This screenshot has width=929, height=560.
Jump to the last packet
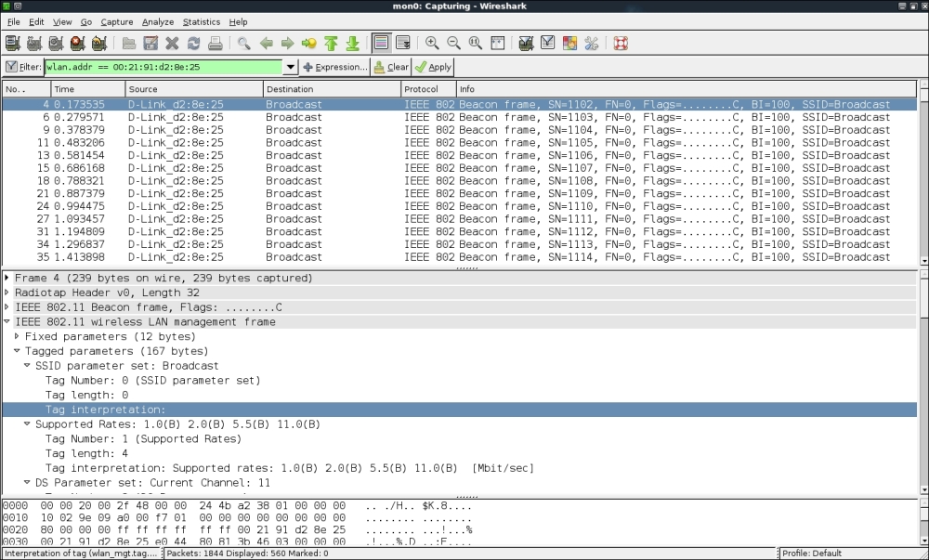[x=352, y=44]
